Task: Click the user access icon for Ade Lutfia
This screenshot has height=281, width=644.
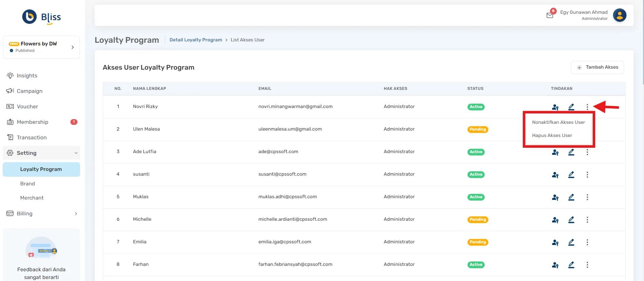Action: [x=555, y=152]
